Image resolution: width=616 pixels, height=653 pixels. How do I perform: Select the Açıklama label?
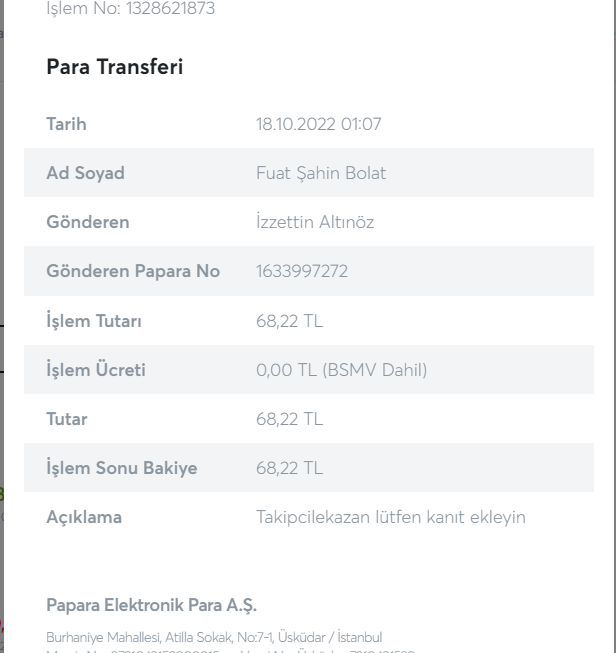[x=84, y=517]
